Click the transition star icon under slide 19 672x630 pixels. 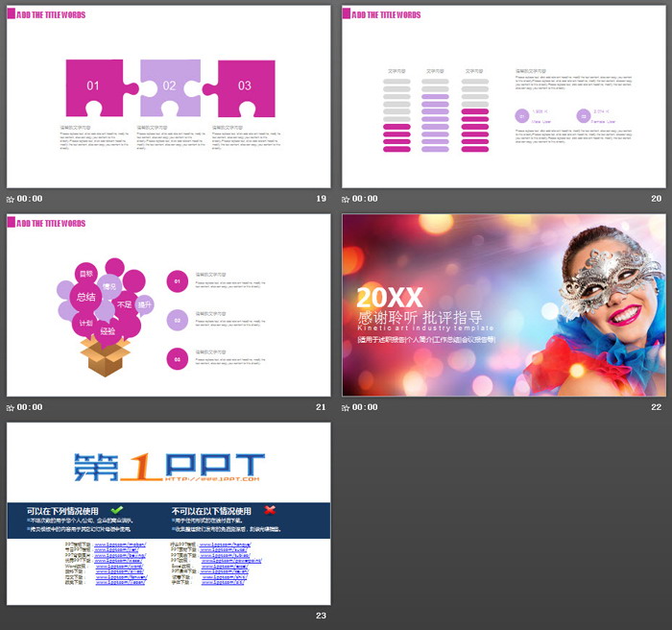[x=11, y=199]
